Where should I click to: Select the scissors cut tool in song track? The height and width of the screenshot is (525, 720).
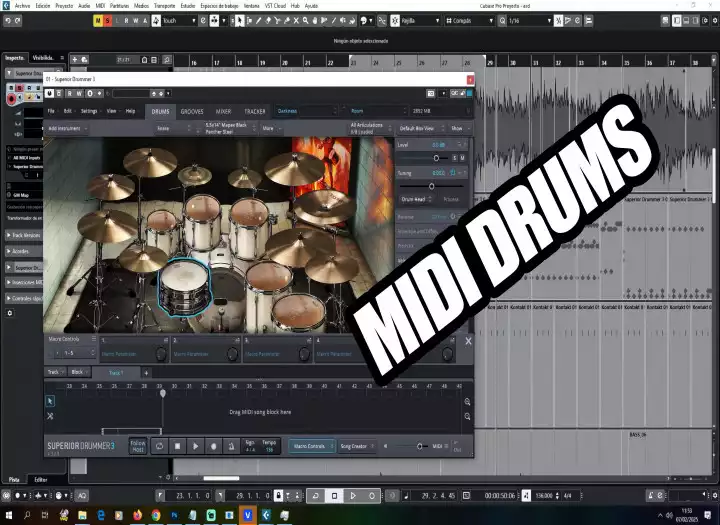pos(50,416)
